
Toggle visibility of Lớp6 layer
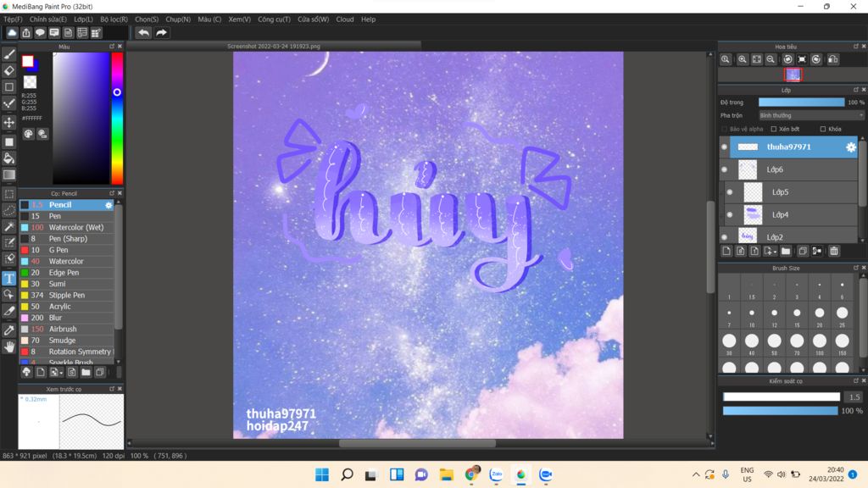(x=724, y=169)
